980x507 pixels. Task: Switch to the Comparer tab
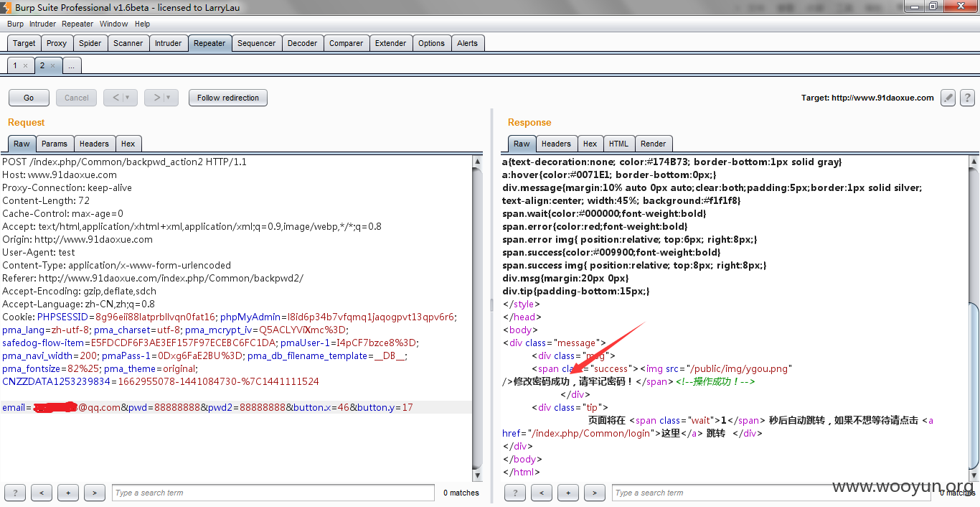pos(346,43)
